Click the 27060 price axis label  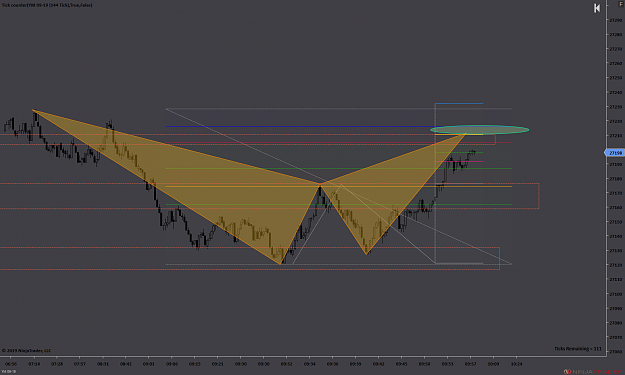pyautogui.click(x=615, y=352)
